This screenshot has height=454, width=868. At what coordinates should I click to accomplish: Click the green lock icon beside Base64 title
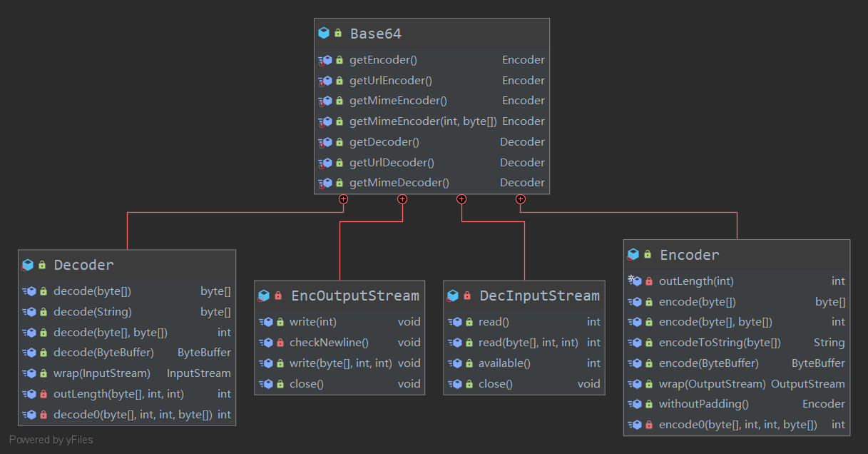pyautogui.click(x=338, y=33)
